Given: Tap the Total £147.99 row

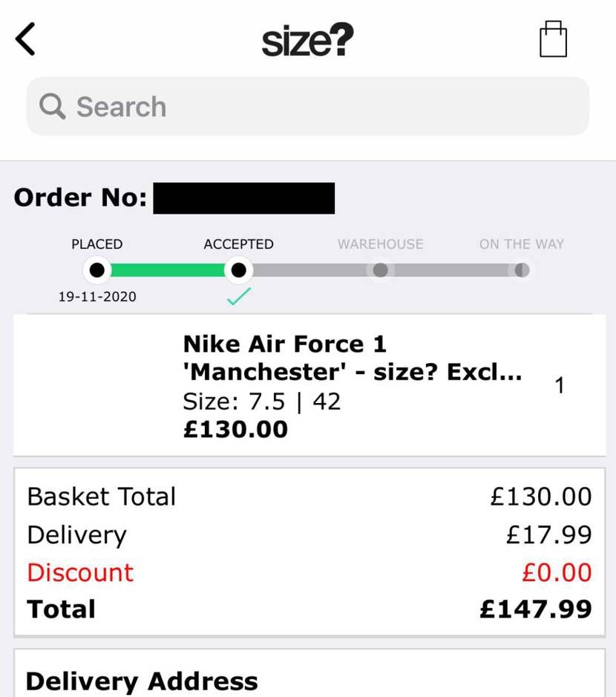Looking at the screenshot, I should coord(309,609).
